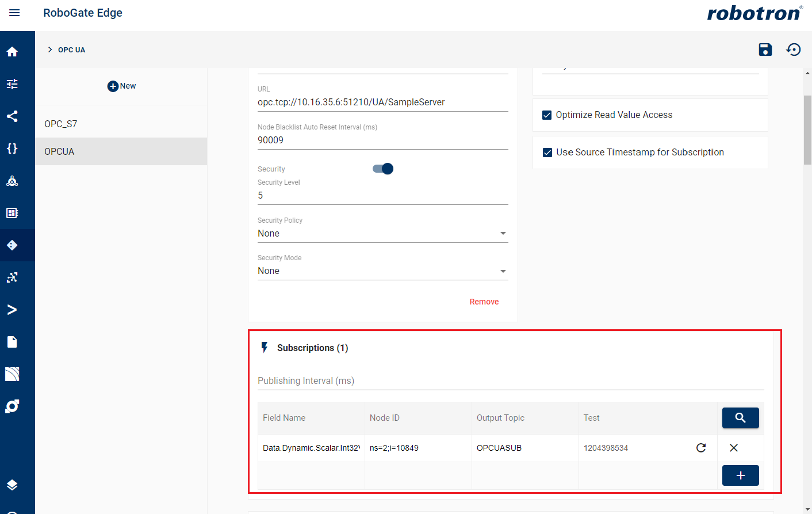Viewport: 812px width, 514px height.
Task: Edit Node Blacklist Auto Reset Interval field
Action: 383,140
